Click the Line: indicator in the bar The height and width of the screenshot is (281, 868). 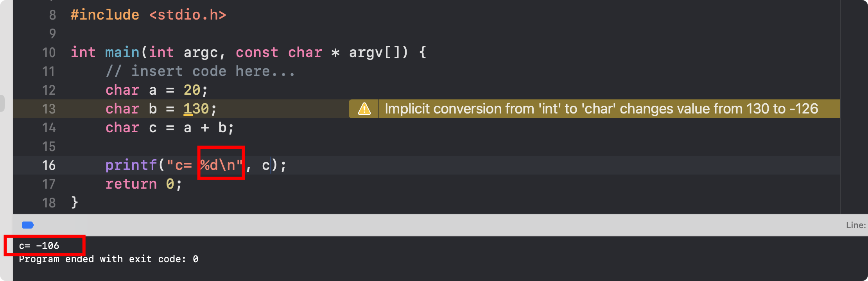pos(856,225)
